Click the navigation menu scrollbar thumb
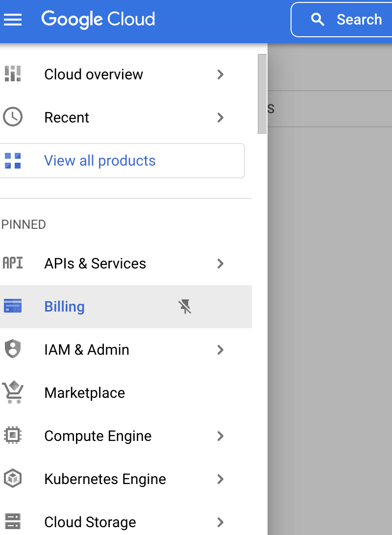 pos(262,94)
